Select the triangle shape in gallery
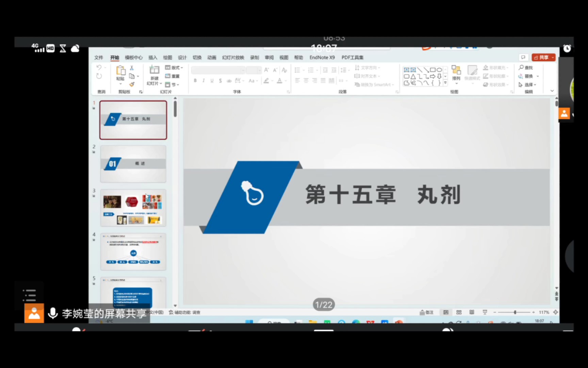 click(x=413, y=76)
